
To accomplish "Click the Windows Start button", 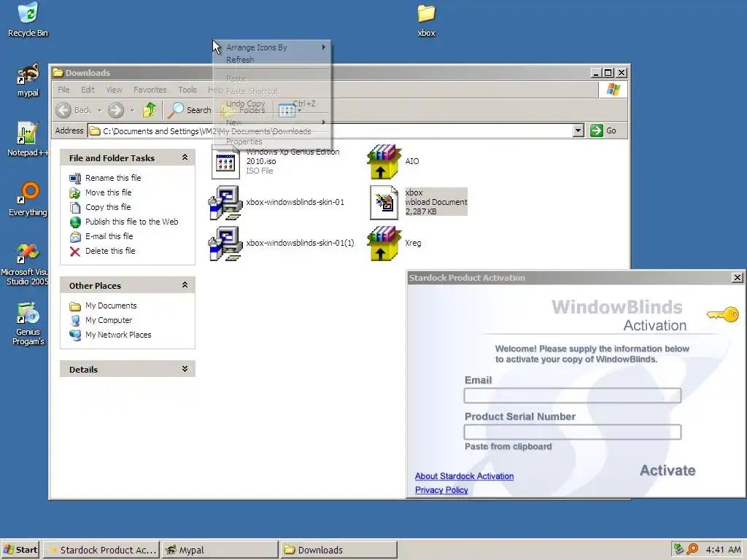I will (x=20, y=550).
